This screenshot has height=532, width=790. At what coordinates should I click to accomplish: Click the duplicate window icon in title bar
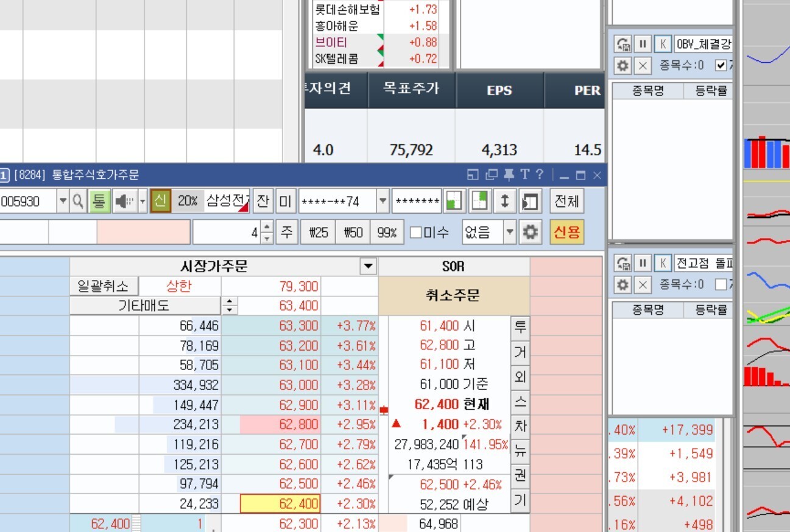(492, 175)
